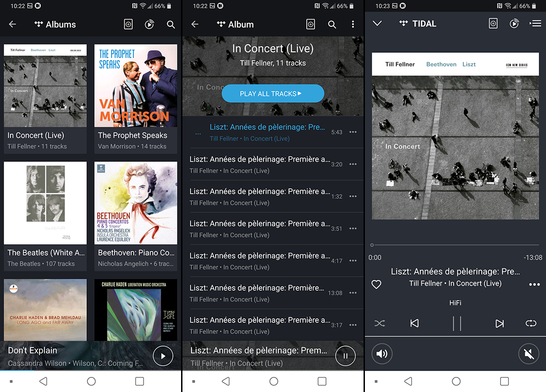Show the play queue list on TIDAL player
The height and width of the screenshot is (392, 546).
(536, 24)
